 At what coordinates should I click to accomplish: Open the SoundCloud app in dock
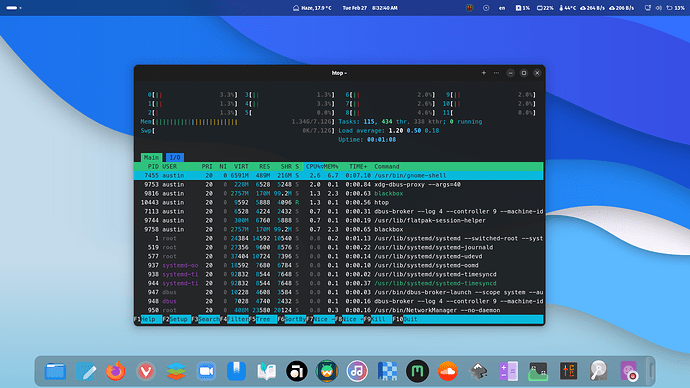pyautogui.click(x=448, y=371)
